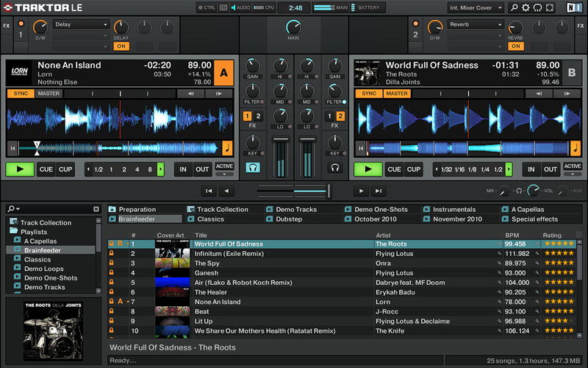
Task: Click the fullscreen icon in header
Action: point(550,7)
